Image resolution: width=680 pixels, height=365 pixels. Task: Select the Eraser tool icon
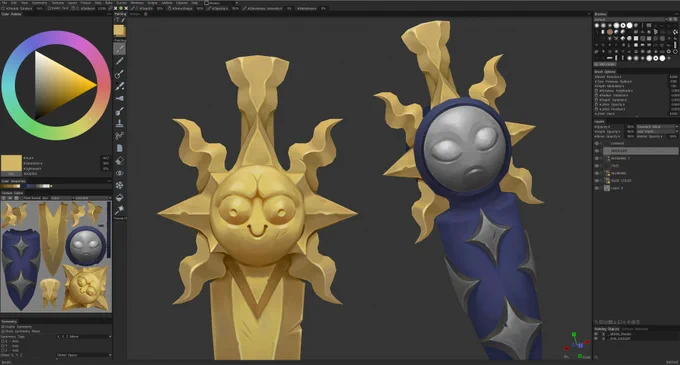click(x=120, y=160)
